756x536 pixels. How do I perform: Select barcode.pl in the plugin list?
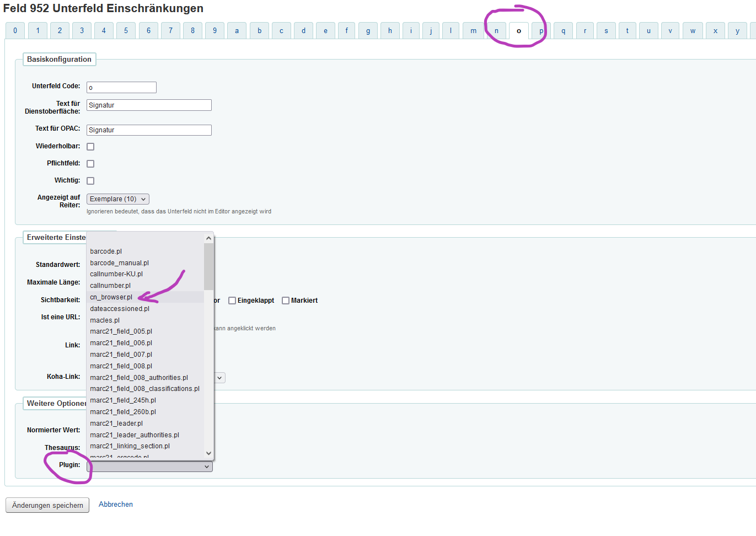click(x=106, y=251)
